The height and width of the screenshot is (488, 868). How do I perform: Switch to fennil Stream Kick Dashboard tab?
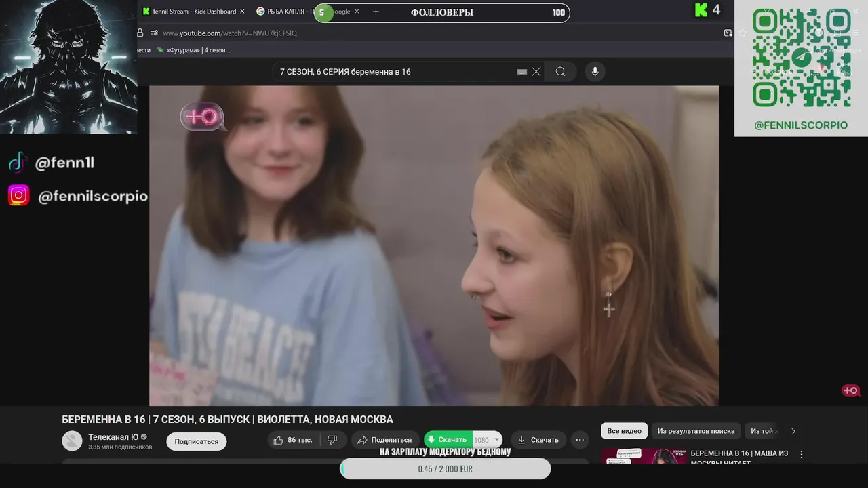tap(193, 12)
